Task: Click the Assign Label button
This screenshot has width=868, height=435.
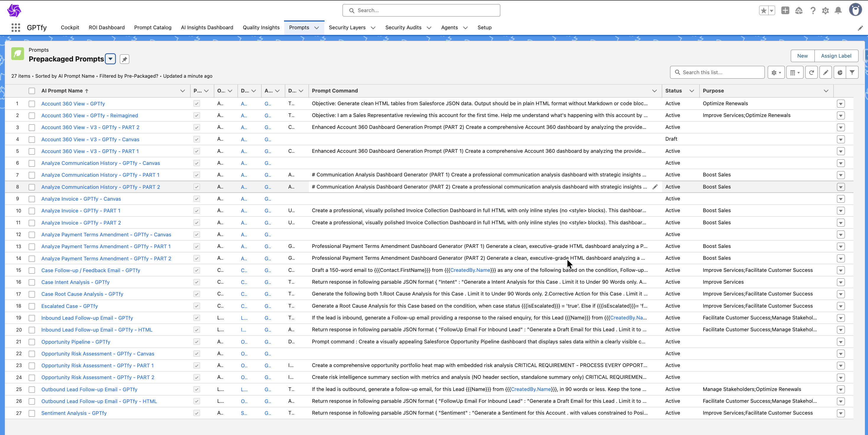Action: [836, 56]
